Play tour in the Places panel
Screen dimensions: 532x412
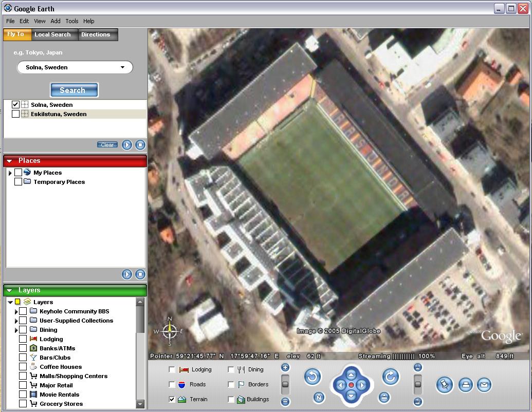pyautogui.click(x=127, y=274)
